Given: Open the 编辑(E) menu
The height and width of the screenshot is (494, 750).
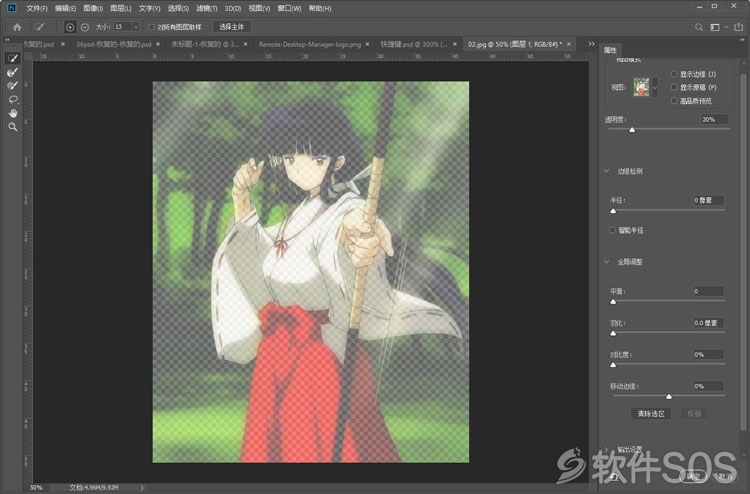Looking at the screenshot, I should [x=66, y=8].
